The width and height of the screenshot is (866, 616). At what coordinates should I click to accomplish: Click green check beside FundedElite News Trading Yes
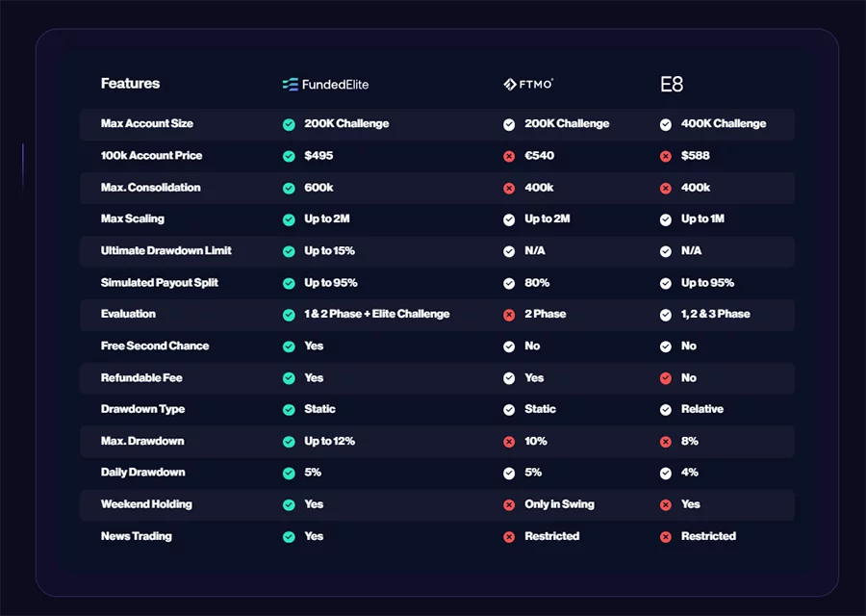click(289, 537)
